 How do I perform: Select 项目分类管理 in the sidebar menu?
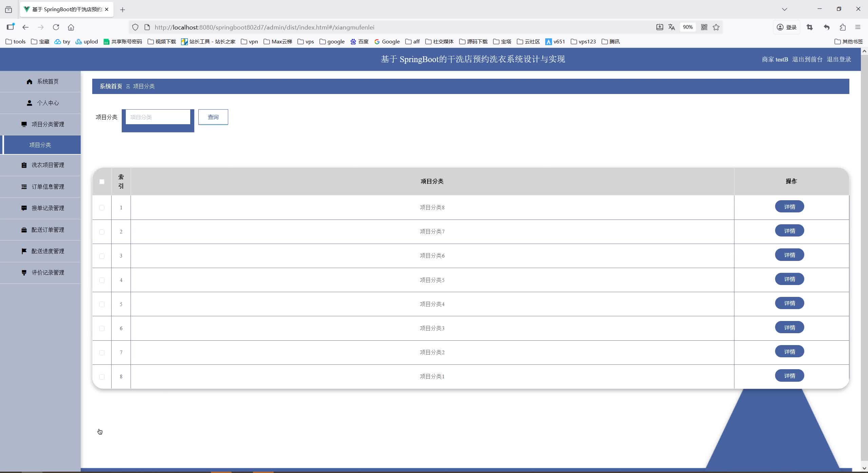(48, 124)
